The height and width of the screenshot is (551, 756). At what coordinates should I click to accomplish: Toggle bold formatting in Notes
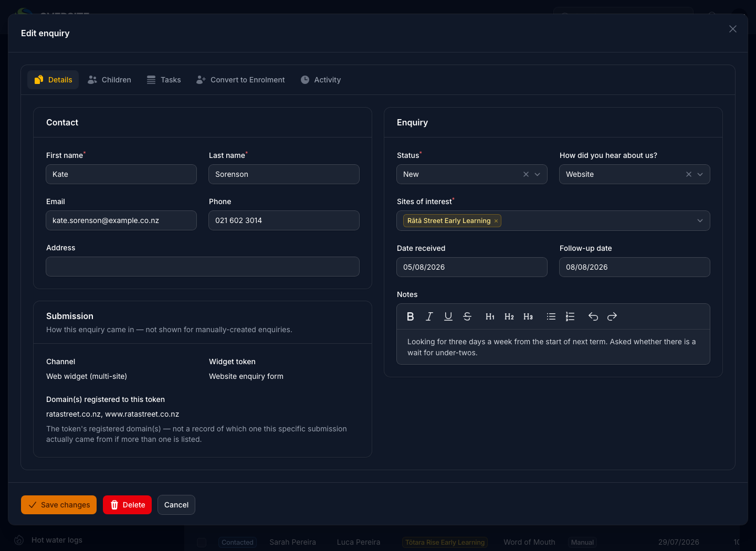[x=411, y=316]
